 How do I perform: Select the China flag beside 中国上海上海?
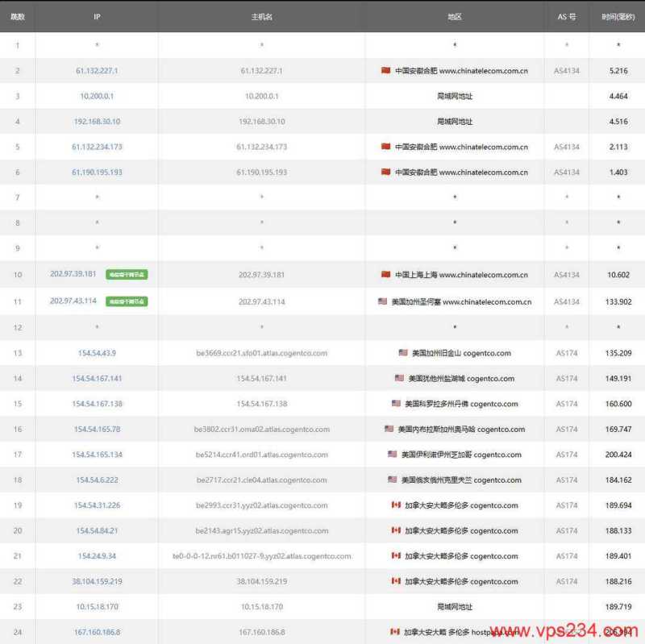click(x=385, y=275)
